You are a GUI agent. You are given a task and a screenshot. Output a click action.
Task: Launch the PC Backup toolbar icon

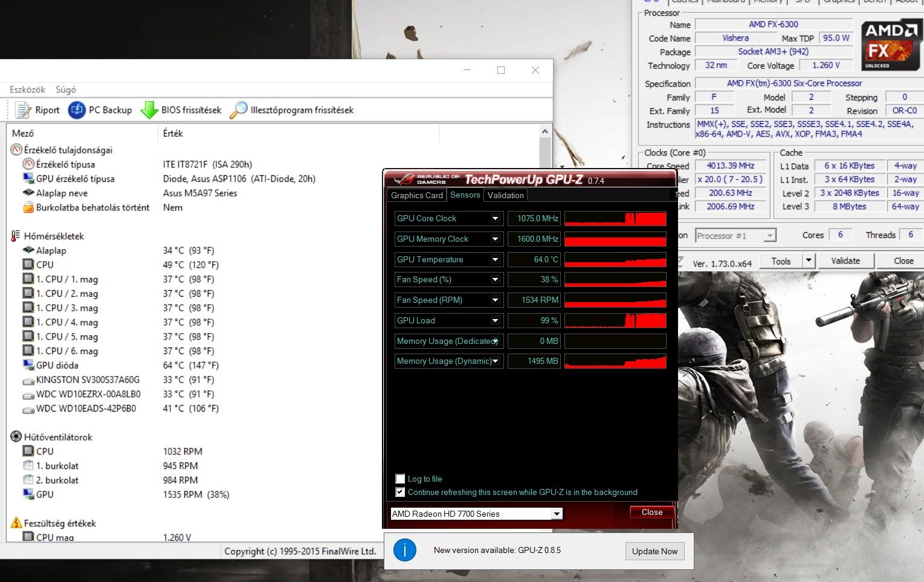(77, 110)
